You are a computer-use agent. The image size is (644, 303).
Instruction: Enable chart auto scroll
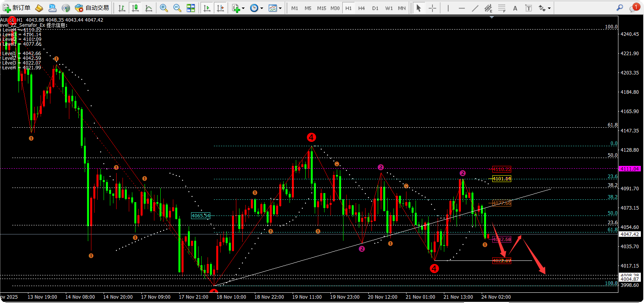coord(207,8)
